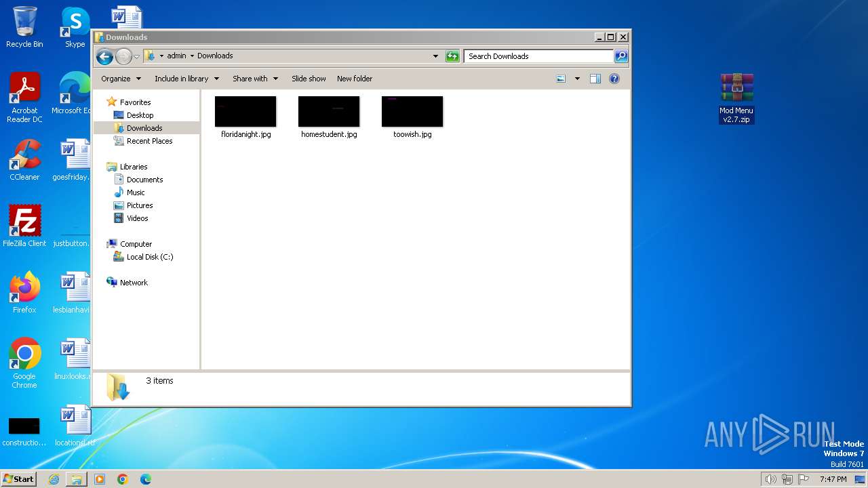868x488 pixels.
Task: Select Favorites in navigation pane
Action: click(135, 102)
